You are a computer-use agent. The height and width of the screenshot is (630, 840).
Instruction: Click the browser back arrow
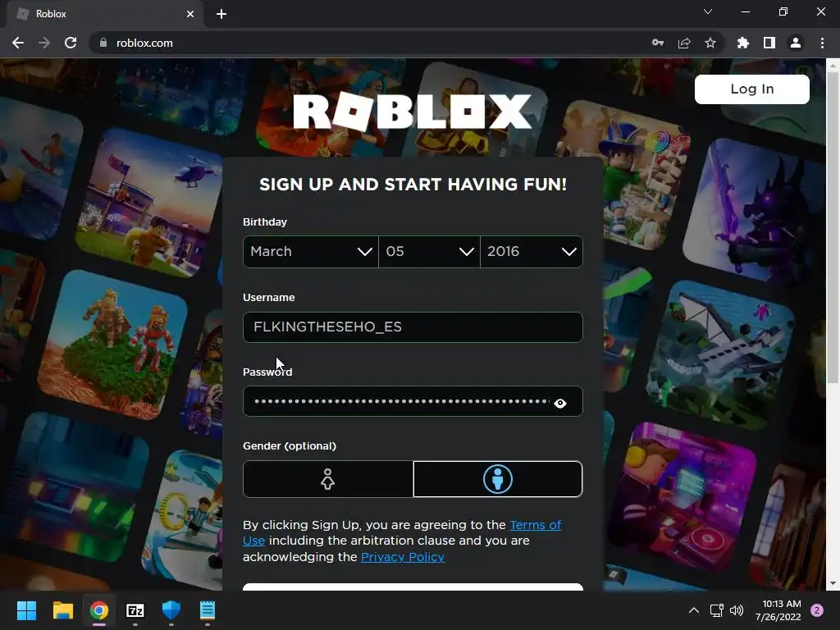coord(18,43)
